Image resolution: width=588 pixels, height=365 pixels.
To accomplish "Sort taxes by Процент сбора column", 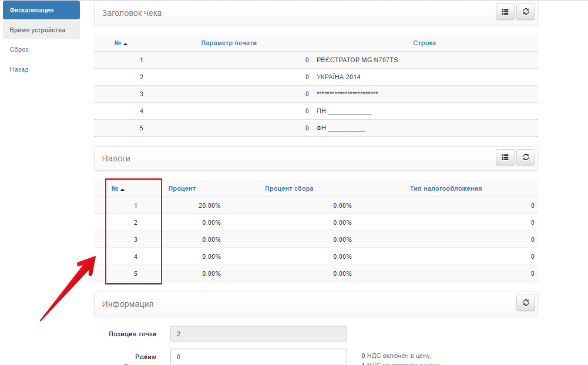I will point(289,188).
